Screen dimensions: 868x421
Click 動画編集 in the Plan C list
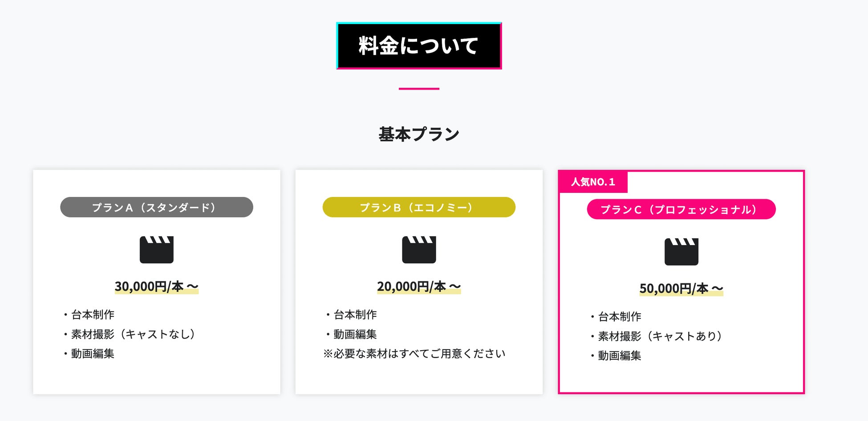click(x=620, y=356)
